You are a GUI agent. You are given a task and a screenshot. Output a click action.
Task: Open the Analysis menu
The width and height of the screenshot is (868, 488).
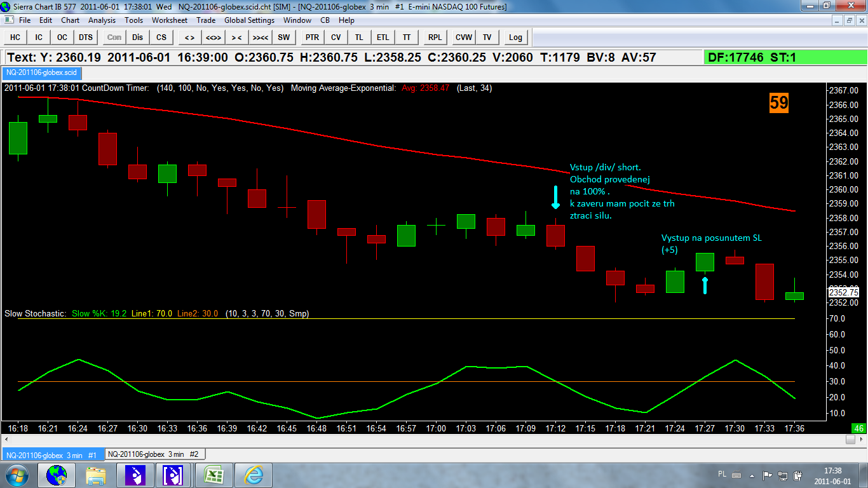[102, 20]
